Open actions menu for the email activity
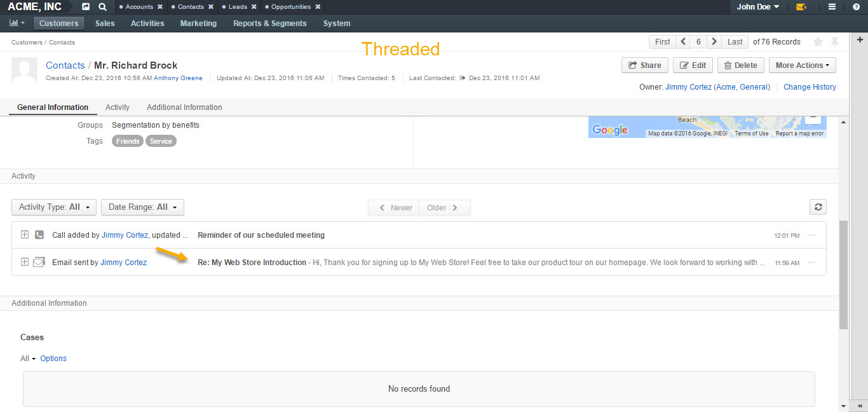This screenshot has width=868, height=412. point(811,263)
